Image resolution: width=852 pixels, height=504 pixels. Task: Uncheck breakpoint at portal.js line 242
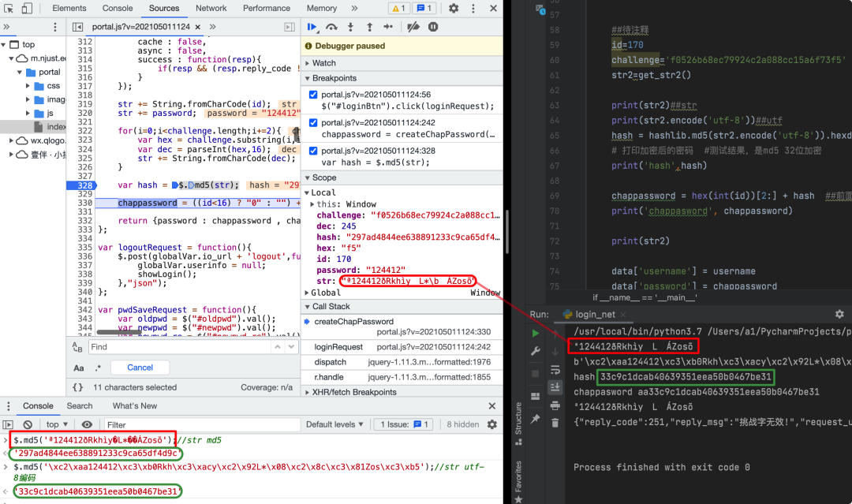coord(313,123)
